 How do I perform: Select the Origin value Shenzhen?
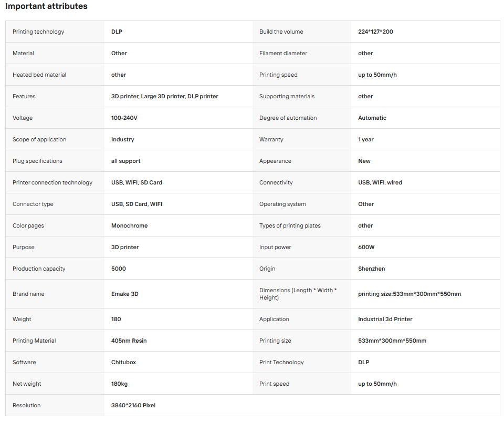pos(372,269)
